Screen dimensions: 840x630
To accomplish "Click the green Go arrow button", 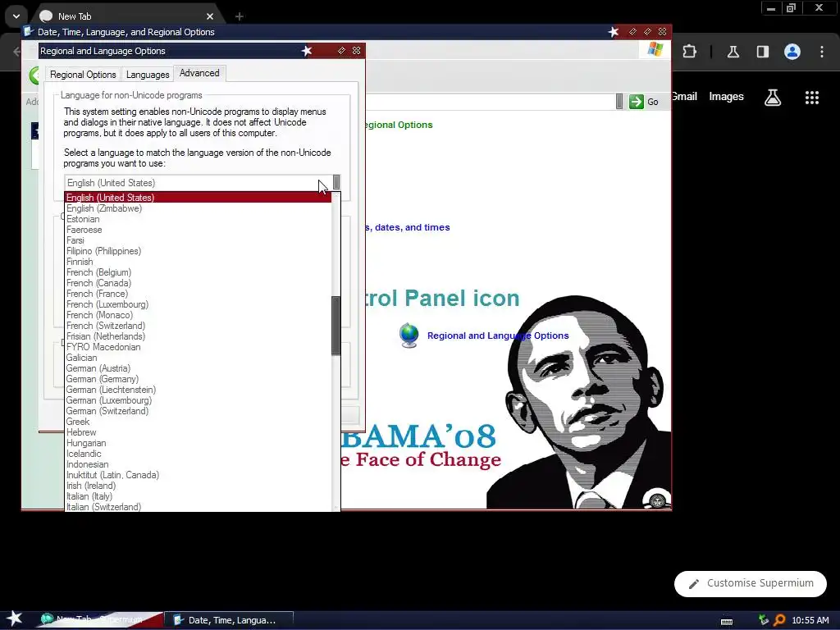I will (637, 102).
